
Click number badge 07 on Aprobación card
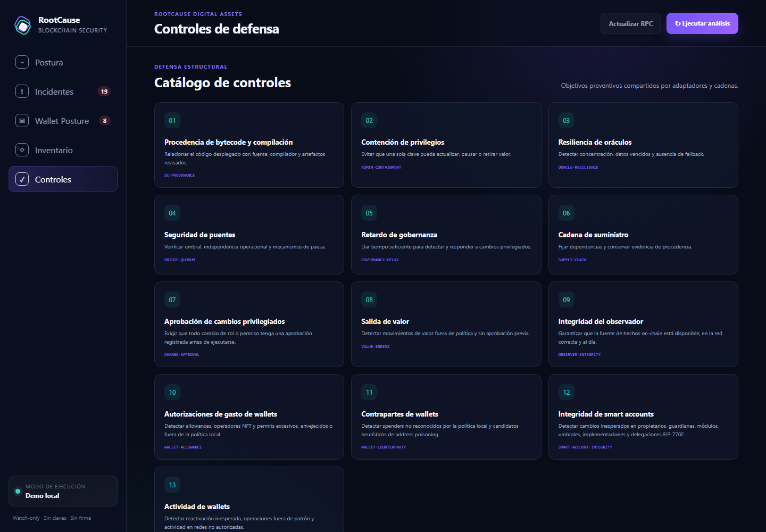(x=172, y=300)
